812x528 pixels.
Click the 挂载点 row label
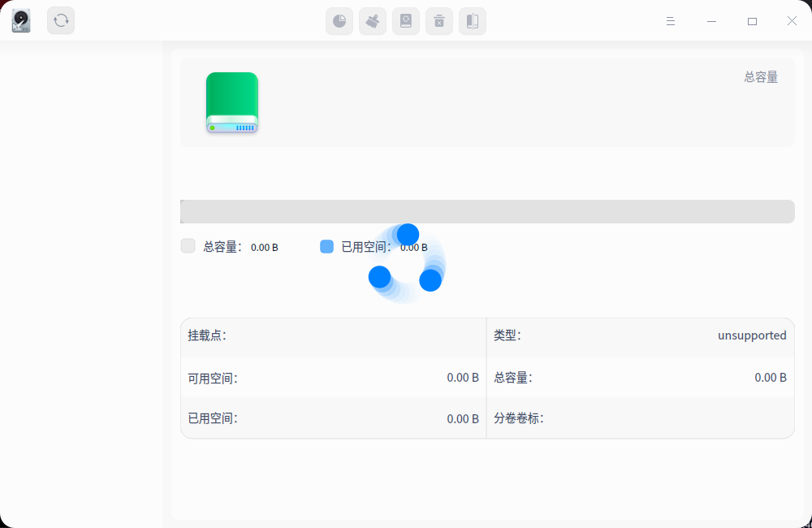206,335
